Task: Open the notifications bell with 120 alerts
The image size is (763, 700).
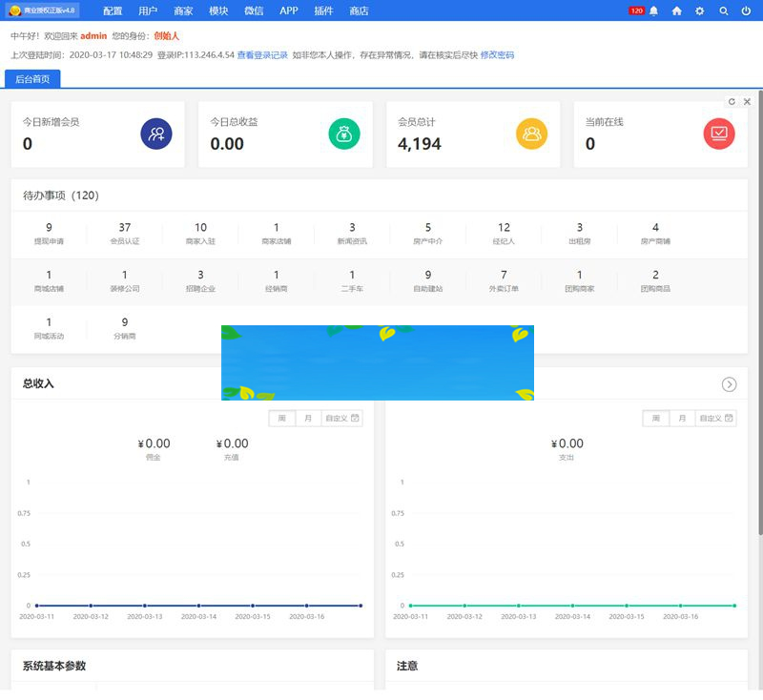Action: [x=652, y=11]
